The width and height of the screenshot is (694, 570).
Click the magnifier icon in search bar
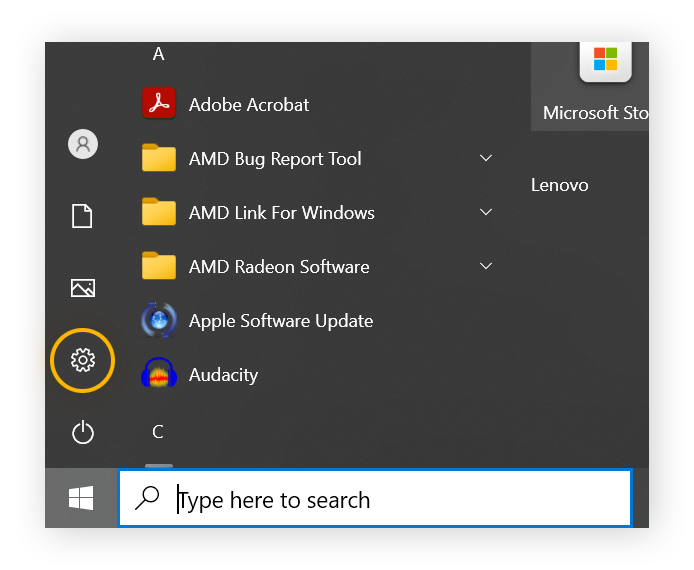147,498
